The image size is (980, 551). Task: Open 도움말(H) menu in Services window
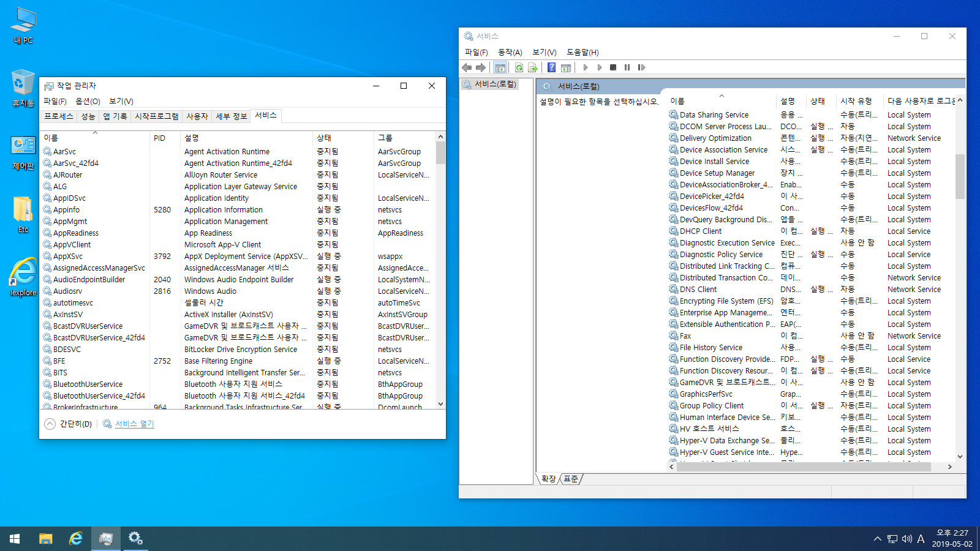(x=582, y=52)
